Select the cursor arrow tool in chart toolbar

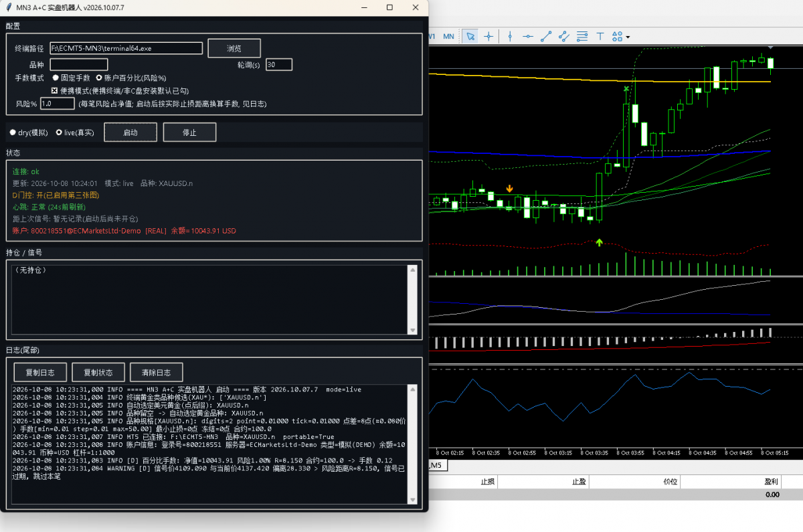(x=470, y=36)
